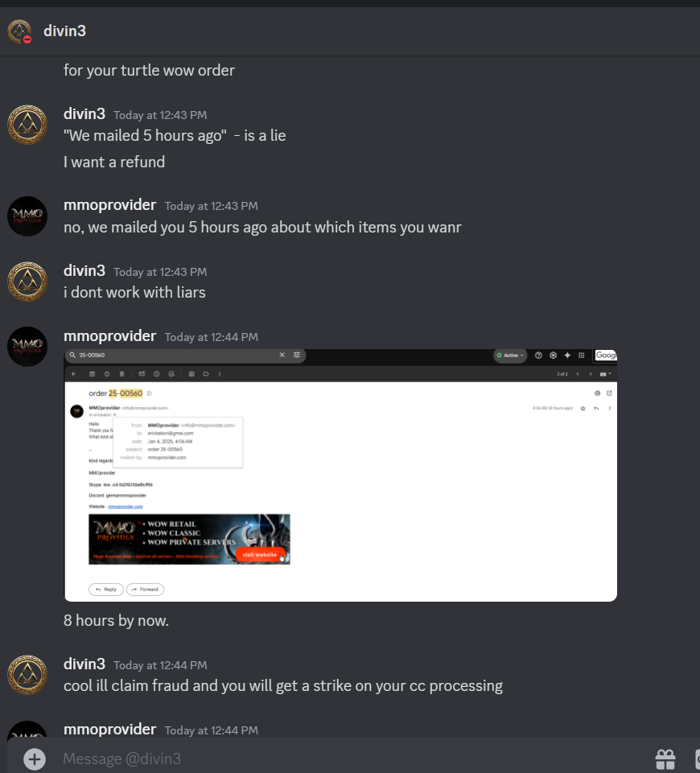Click divin3 avatar beside "cool ill claim fraud"
The image size is (700, 773).
27,674
